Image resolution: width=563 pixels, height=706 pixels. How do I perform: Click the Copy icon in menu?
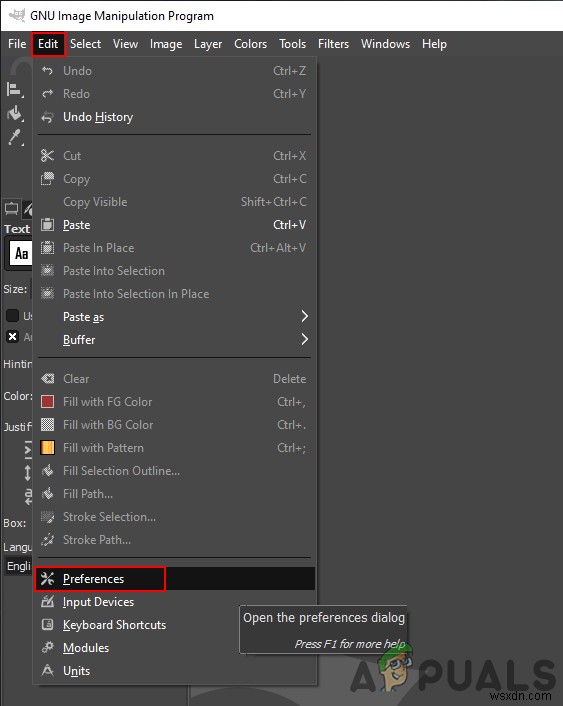tap(47, 179)
